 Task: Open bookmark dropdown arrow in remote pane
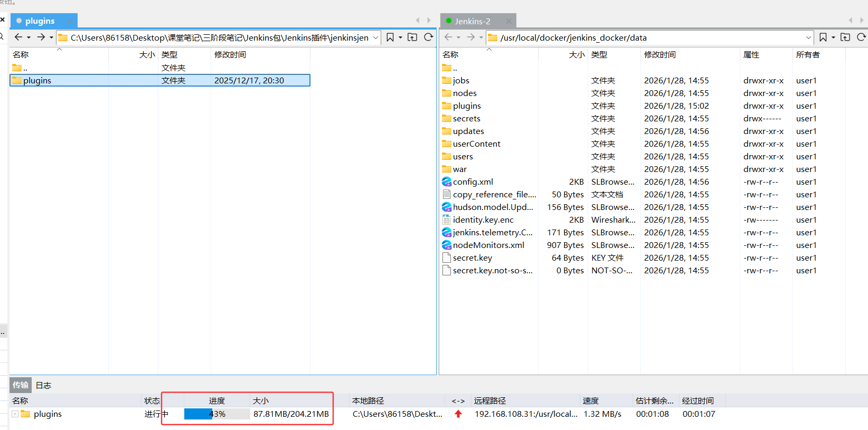pos(833,37)
